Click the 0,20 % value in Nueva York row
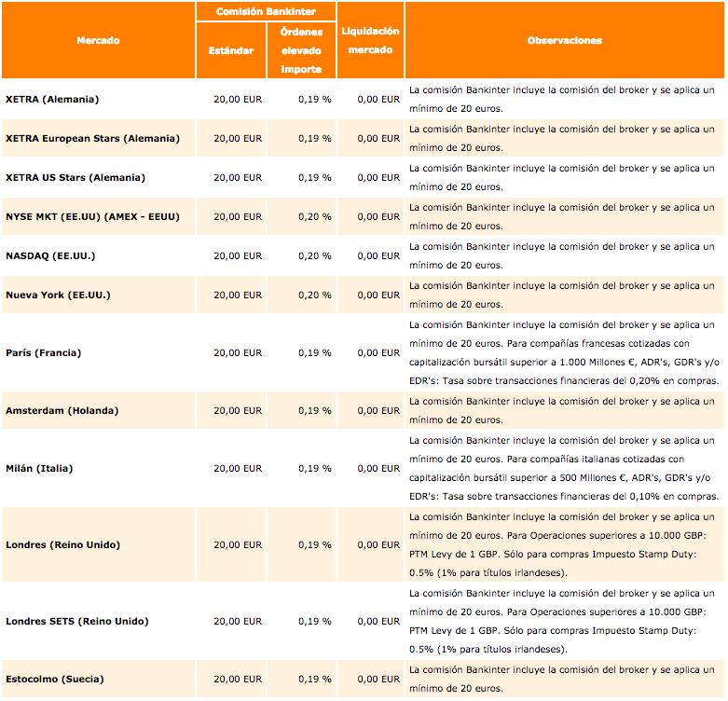This screenshot has width=728, height=701. [x=315, y=295]
